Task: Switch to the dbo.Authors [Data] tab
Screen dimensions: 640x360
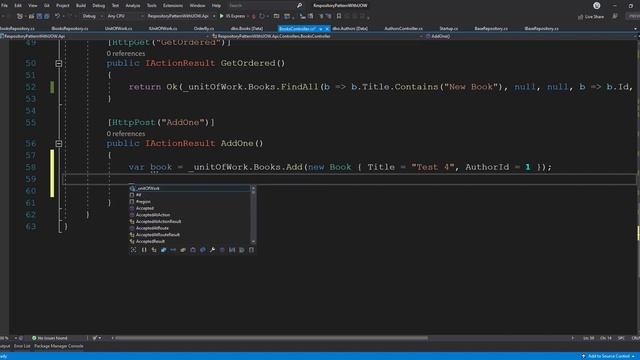Action: 350,29
